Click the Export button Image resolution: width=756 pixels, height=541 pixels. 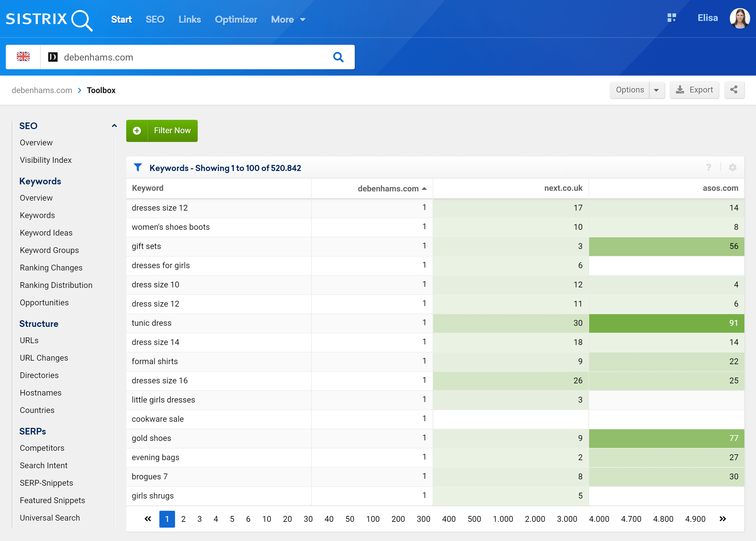694,90
